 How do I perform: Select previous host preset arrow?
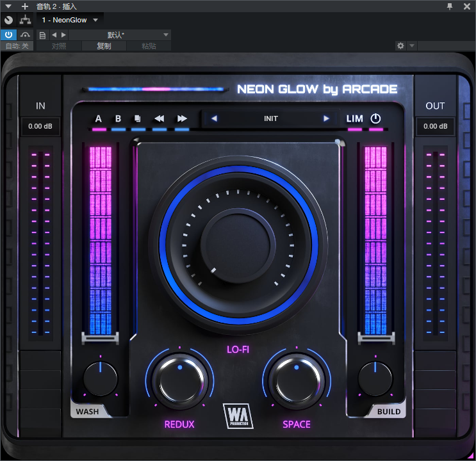click(x=54, y=35)
